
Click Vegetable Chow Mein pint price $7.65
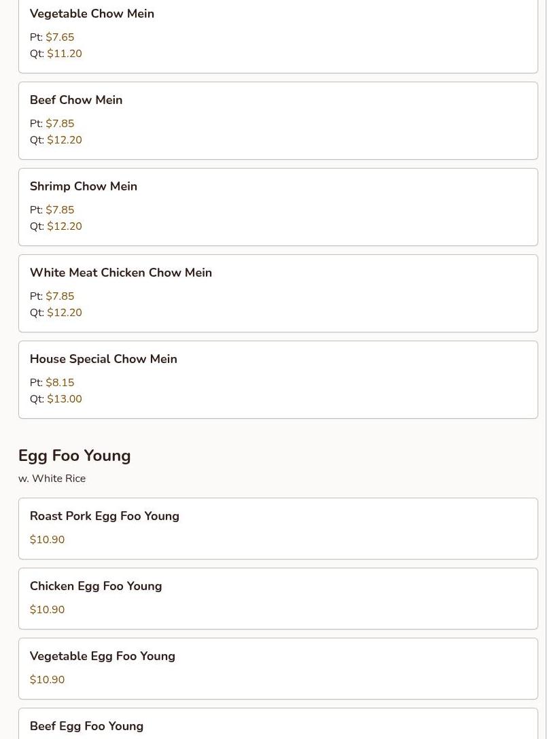point(60,37)
